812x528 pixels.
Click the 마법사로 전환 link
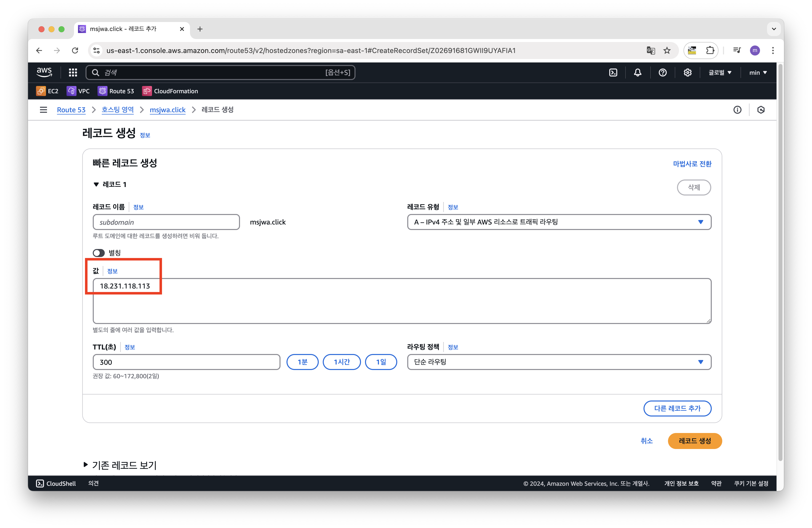click(x=692, y=164)
